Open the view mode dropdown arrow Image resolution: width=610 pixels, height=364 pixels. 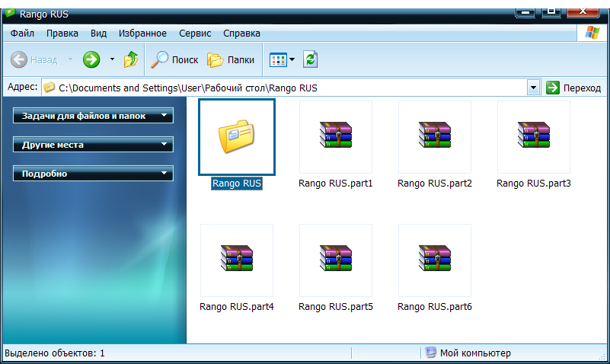tap(292, 59)
